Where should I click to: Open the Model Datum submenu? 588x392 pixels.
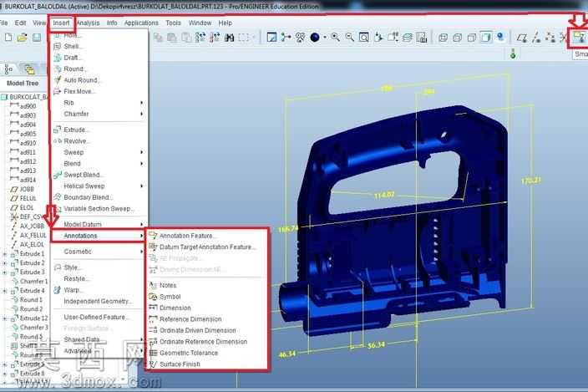pyautogui.click(x=99, y=224)
